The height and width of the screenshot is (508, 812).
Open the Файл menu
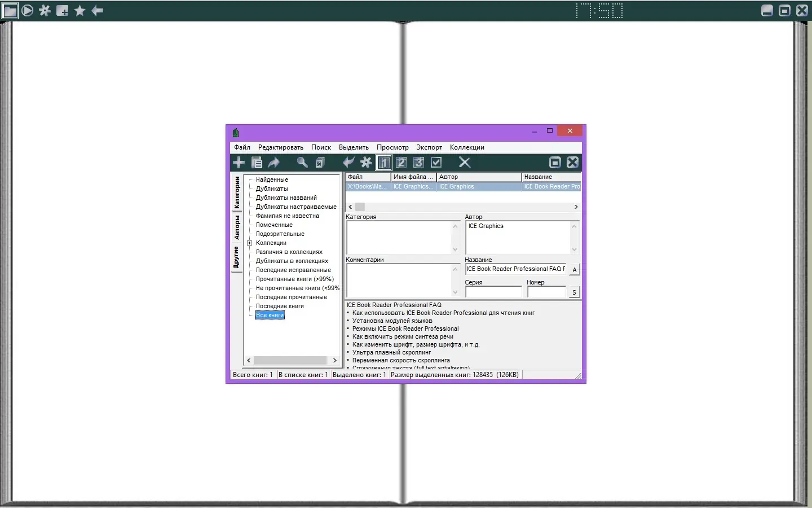coord(242,147)
